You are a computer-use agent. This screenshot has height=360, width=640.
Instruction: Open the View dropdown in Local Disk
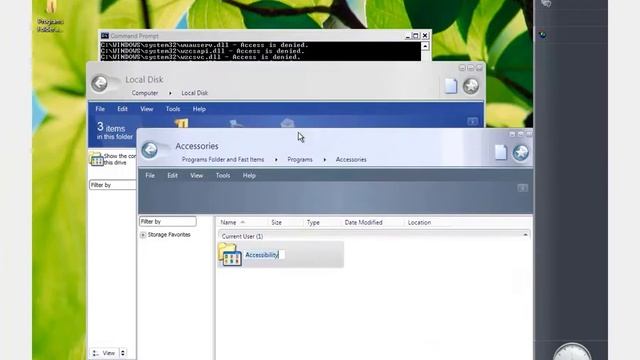click(x=104, y=353)
